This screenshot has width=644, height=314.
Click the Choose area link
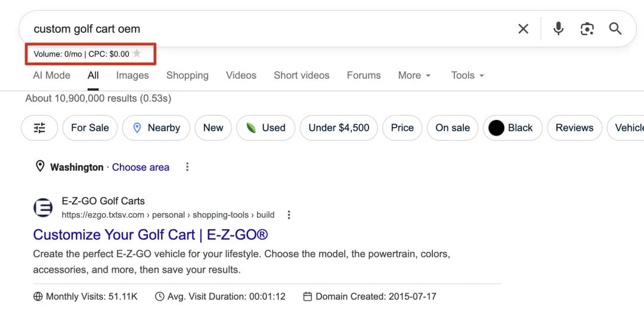[x=141, y=167]
